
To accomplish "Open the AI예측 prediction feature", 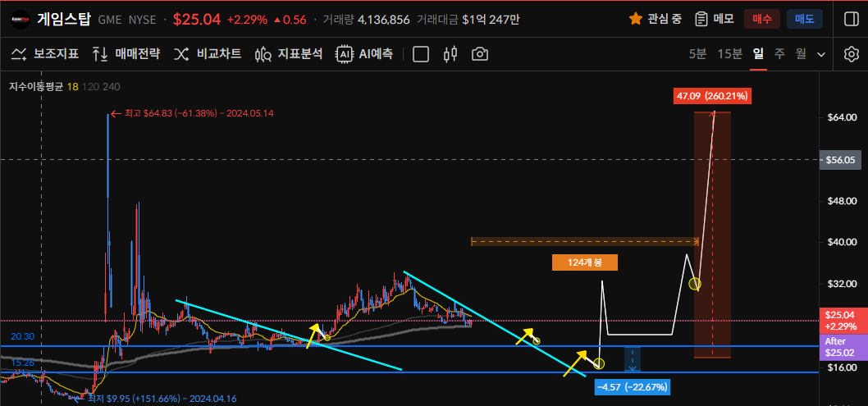I will click(x=364, y=53).
